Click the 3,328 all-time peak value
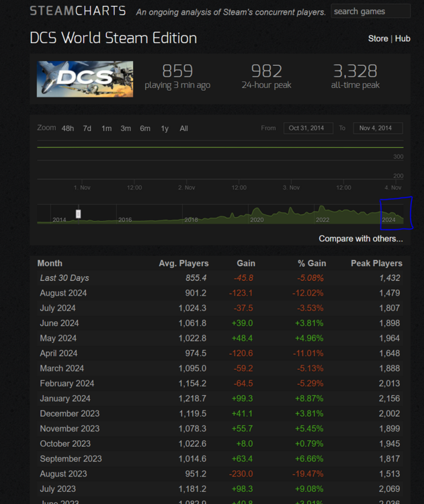The height and width of the screenshot is (504, 424). pos(355,71)
